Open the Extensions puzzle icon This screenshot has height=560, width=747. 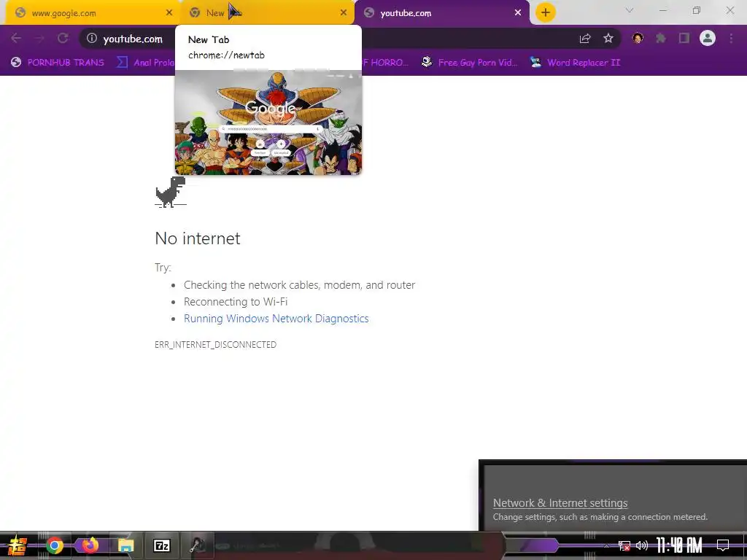click(x=661, y=38)
